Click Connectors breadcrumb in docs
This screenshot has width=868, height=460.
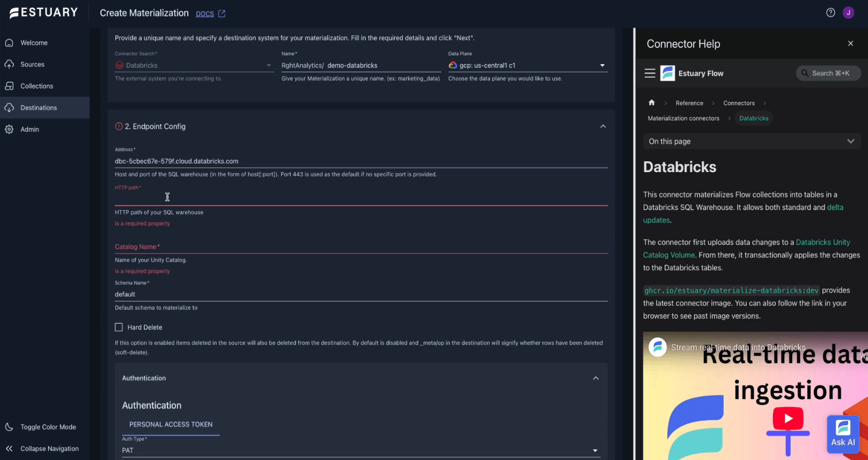pos(739,103)
